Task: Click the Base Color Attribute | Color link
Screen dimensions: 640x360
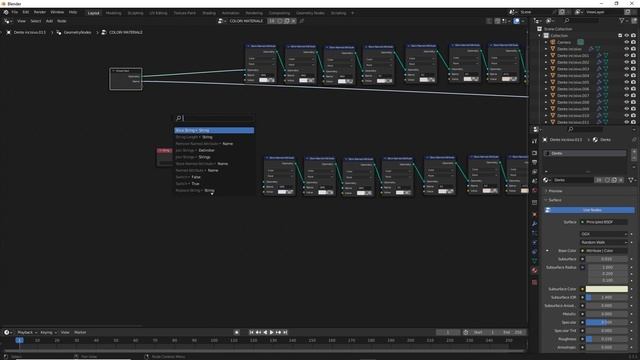Action: pos(604,251)
